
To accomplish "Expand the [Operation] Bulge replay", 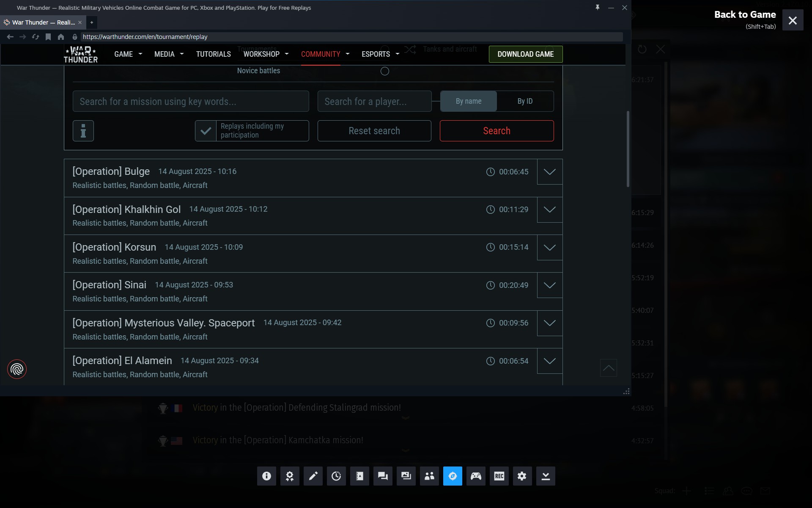I will click(x=550, y=172).
